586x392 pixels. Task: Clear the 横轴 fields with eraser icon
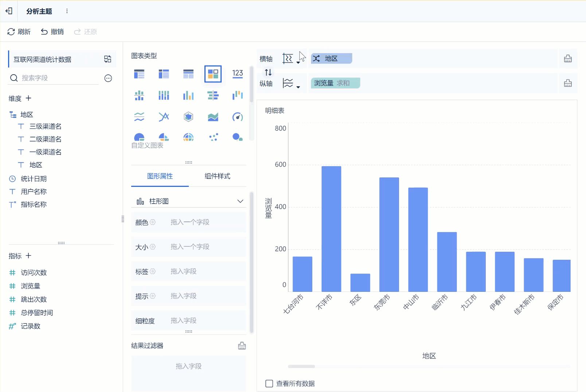(568, 59)
